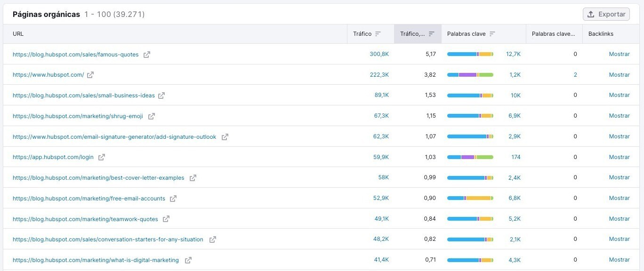644x271 pixels.
Task: Open the shrug-emoji article via its external link icon
Action: [x=152, y=116]
